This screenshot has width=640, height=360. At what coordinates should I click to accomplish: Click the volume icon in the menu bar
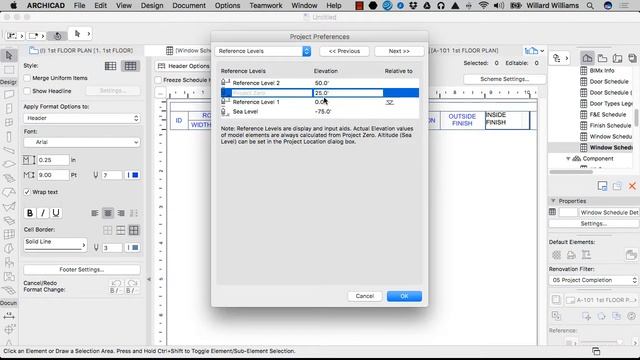[498, 6]
